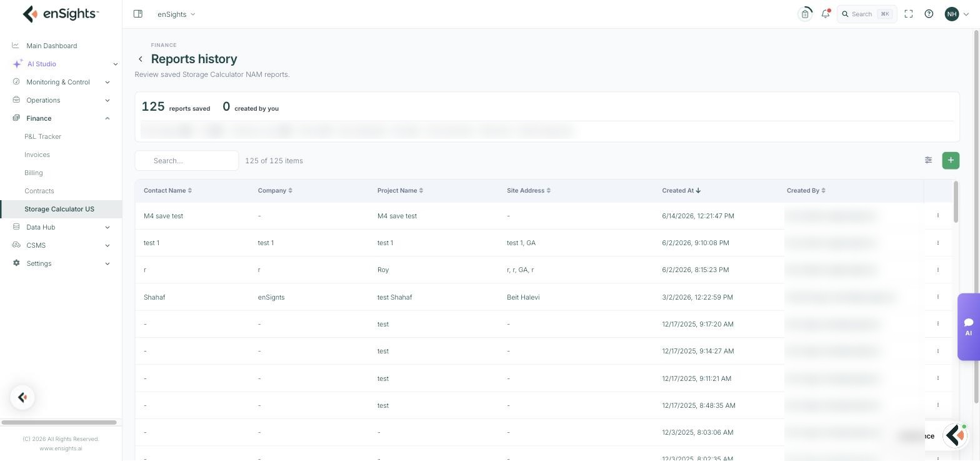This screenshot has width=980, height=461.
Task: Open row actions for test Shahaf
Action: [937, 296]
